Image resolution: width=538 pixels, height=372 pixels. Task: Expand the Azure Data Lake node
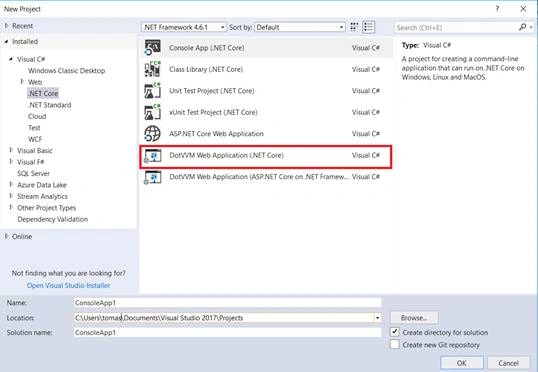click(x=11, y=185)
